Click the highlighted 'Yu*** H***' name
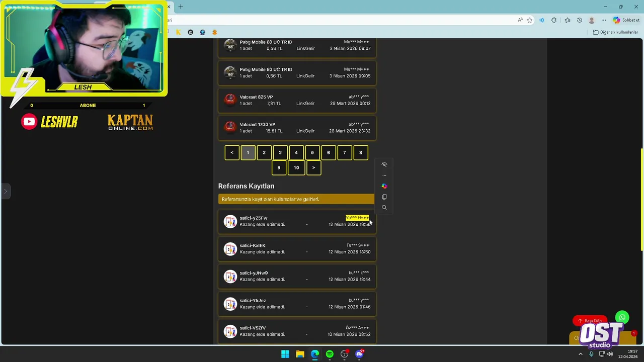 pyautogui.click(x=357, y=218)
